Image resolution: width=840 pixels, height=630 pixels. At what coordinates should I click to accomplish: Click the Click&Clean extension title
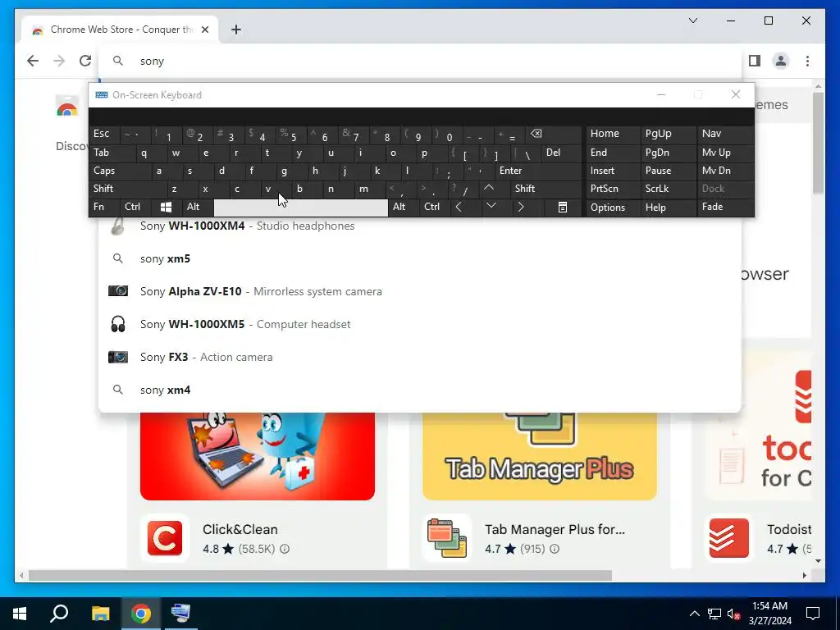tap(240, 529)
